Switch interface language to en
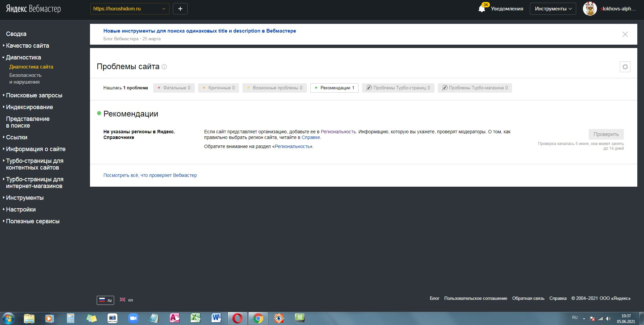Screen dimensions: 644x325 tap(127, 300)
